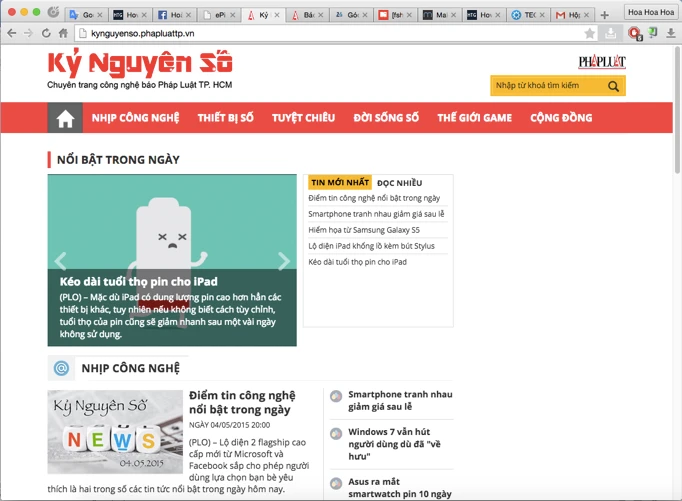Viewport: 682px width, 501px height.
Task: Go back using the browser back arrow
Action: coord(11,33)
